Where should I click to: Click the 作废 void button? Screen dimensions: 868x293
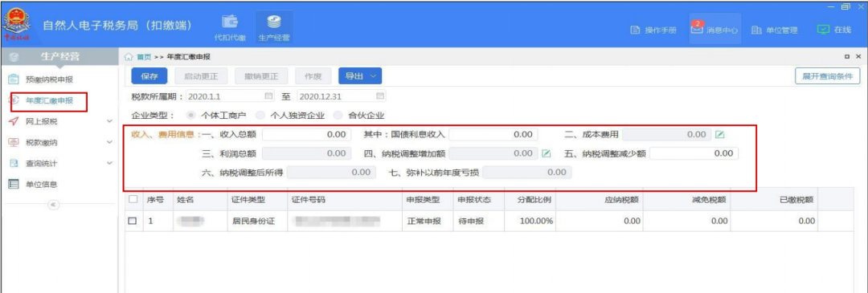coord(313,77)
